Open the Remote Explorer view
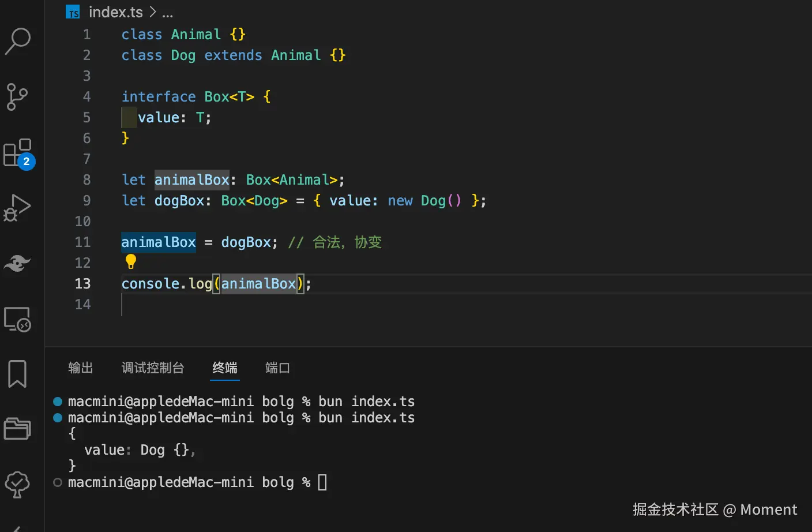The image size is (812, 532). [x=17, y=319]
